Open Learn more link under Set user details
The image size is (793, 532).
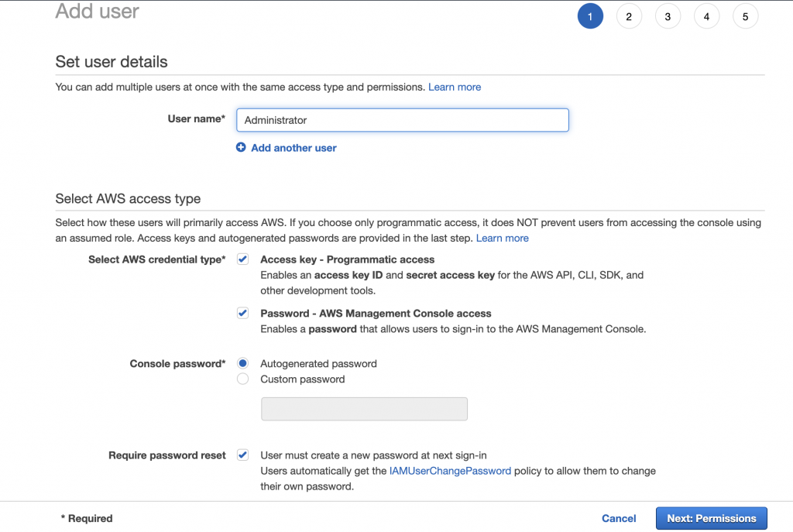coord(455,87)
